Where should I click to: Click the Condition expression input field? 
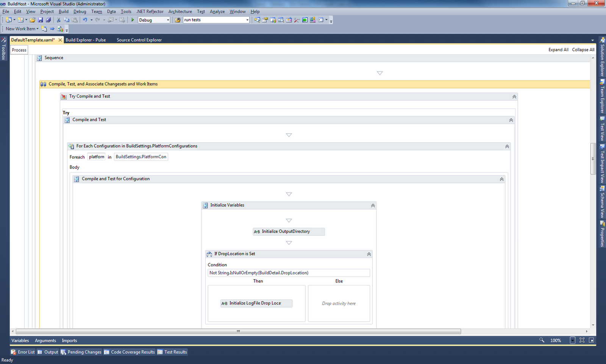[289, 273]
